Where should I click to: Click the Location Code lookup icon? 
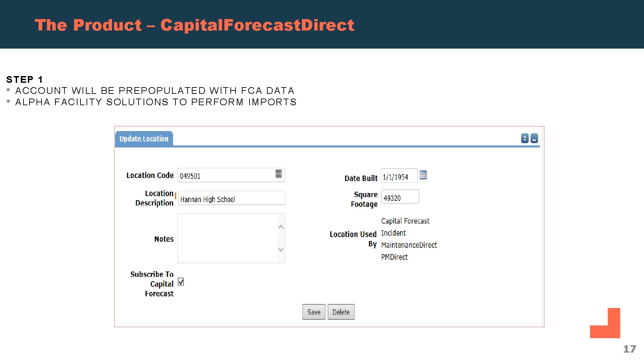278,174
